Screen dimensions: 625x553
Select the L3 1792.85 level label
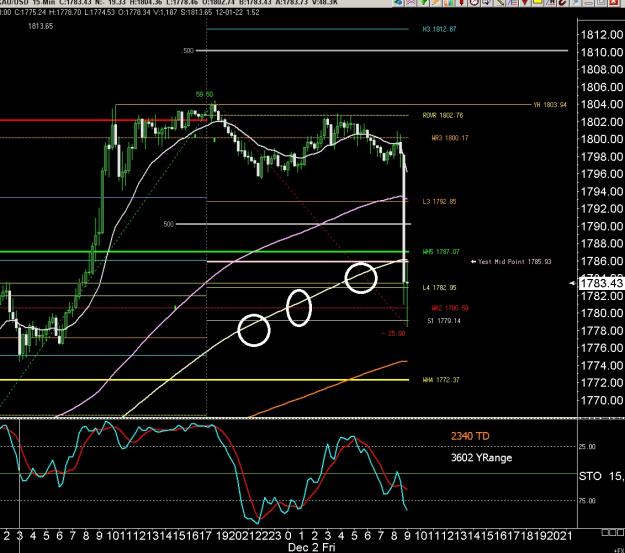coord(439,202)
